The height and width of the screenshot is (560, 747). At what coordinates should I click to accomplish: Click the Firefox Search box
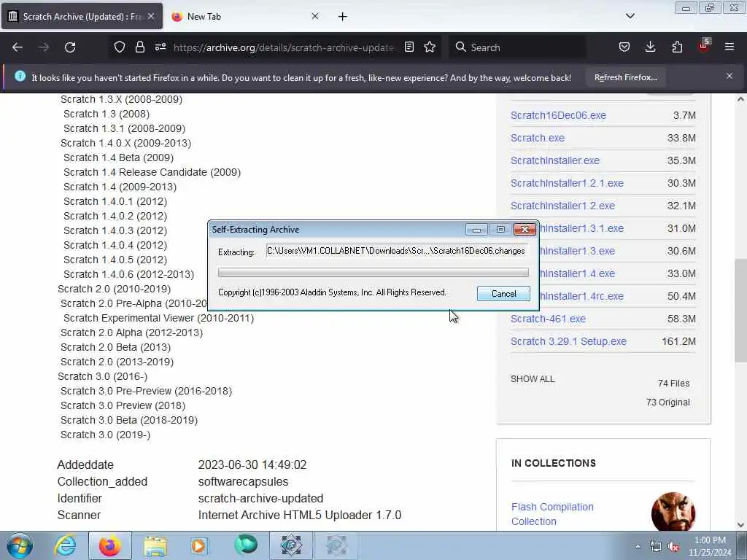coord(517,47)
